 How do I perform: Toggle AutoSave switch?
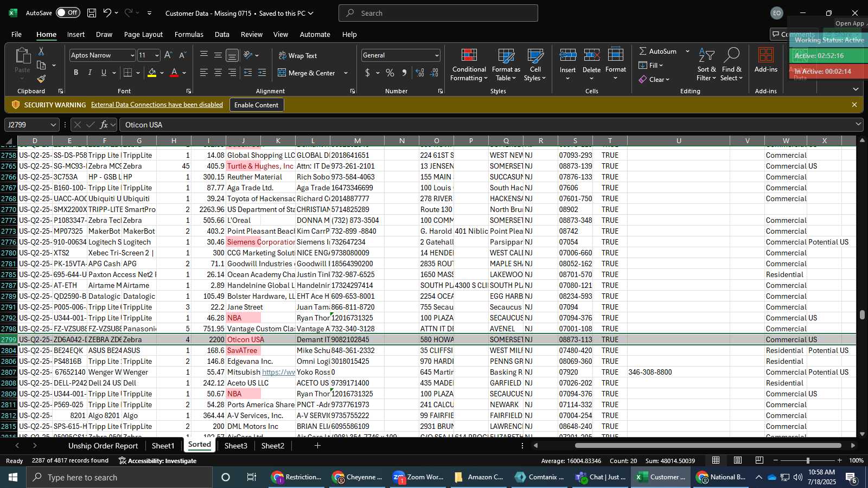click(x=68, y=12)
